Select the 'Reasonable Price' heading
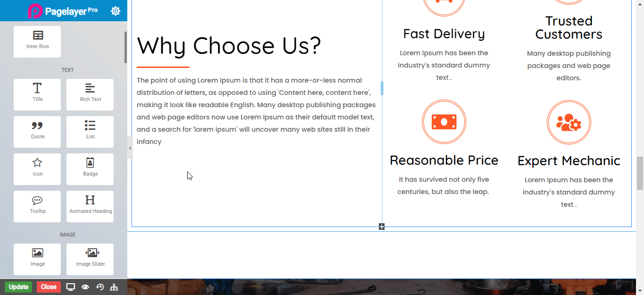 point(444,160)
